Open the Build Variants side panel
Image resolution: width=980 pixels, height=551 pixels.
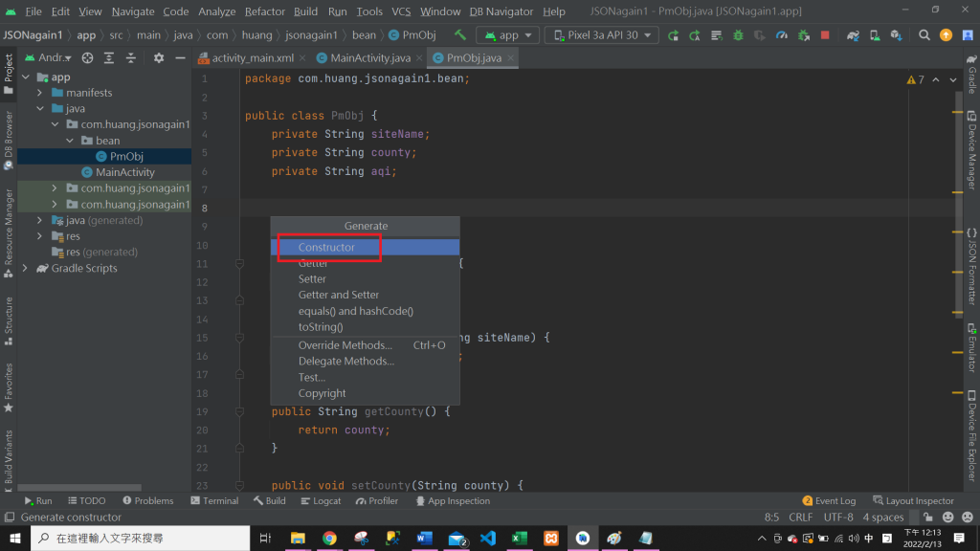click(x=8, y=461)
